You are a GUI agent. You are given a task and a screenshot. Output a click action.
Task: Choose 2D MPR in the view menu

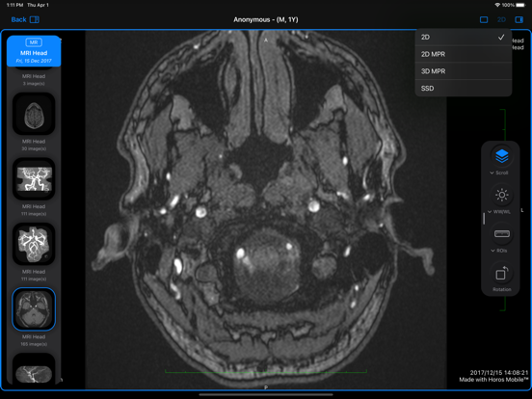[464, 54]
